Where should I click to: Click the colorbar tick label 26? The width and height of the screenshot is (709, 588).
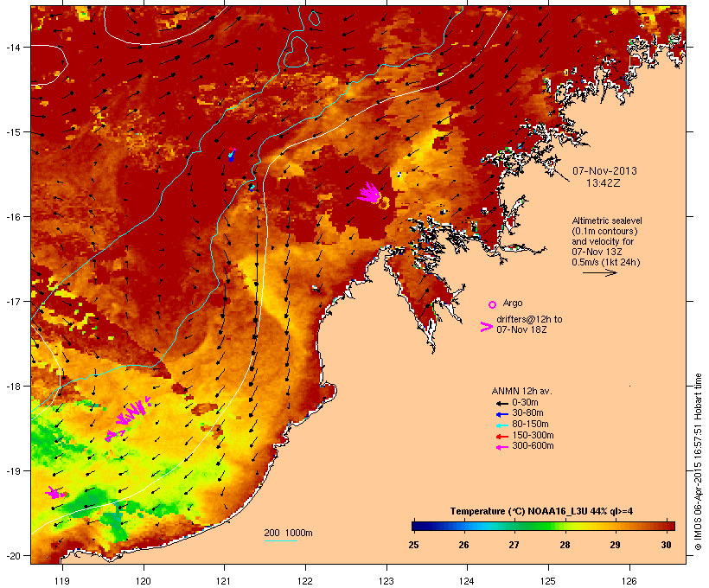[464, 545]
